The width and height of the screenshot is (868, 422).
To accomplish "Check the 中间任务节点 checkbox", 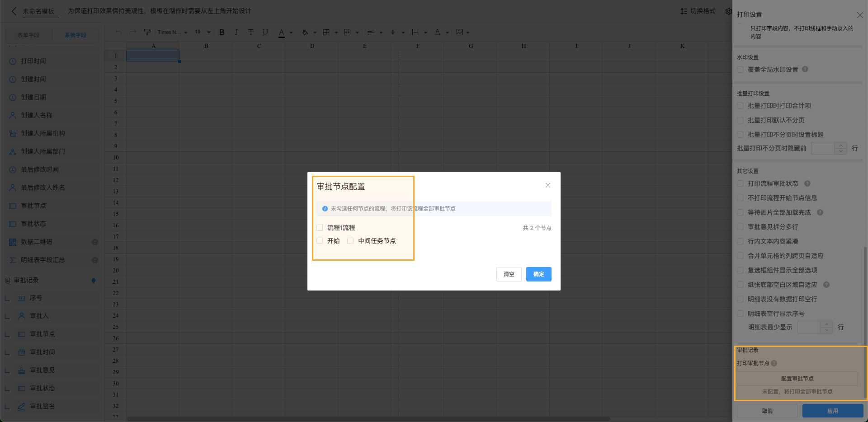I will pyautogui.click(x=350, y=241).
